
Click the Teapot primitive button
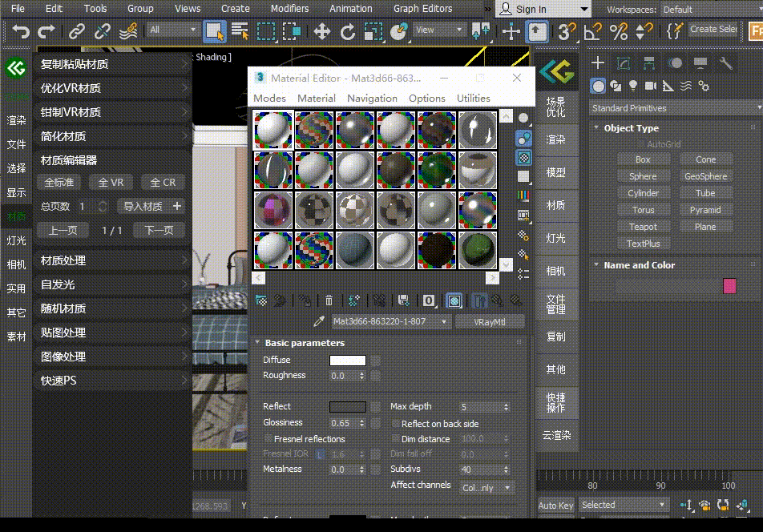coord(643,227)
